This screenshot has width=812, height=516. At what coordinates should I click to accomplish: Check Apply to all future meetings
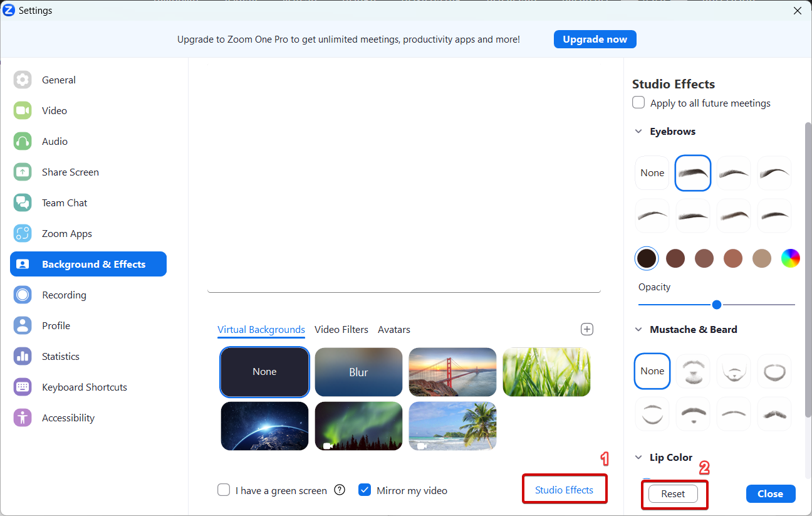coord(638,103)
